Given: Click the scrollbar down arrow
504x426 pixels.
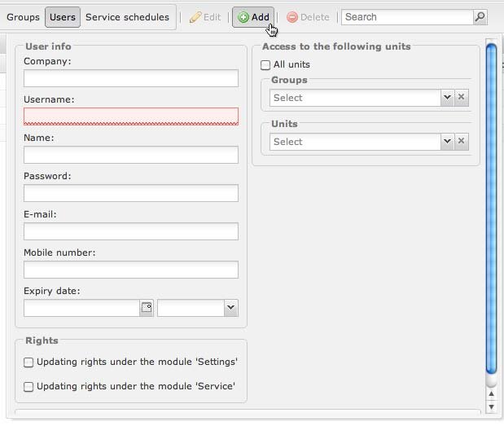Looking at the screenshot, I should (491, 406).
